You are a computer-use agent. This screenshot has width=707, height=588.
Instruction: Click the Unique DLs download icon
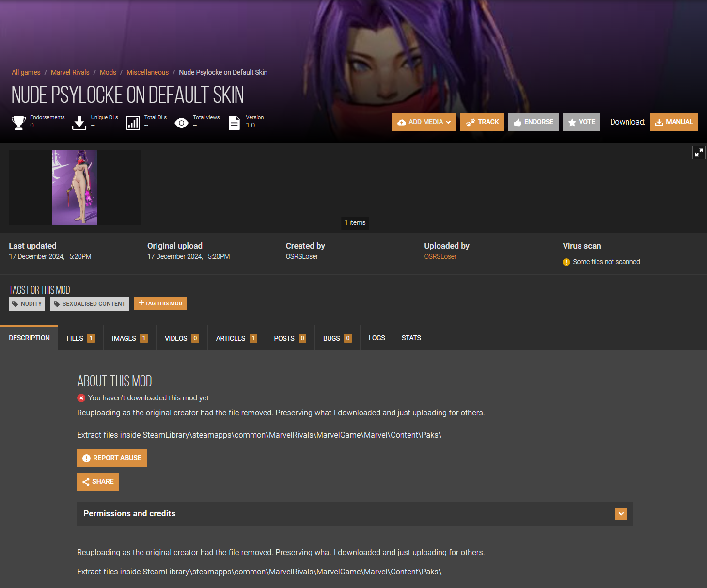(79, 123)
